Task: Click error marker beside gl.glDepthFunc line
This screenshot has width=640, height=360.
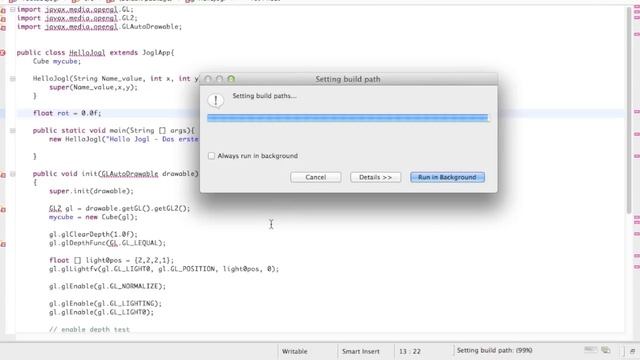Action: coord(3,244)
